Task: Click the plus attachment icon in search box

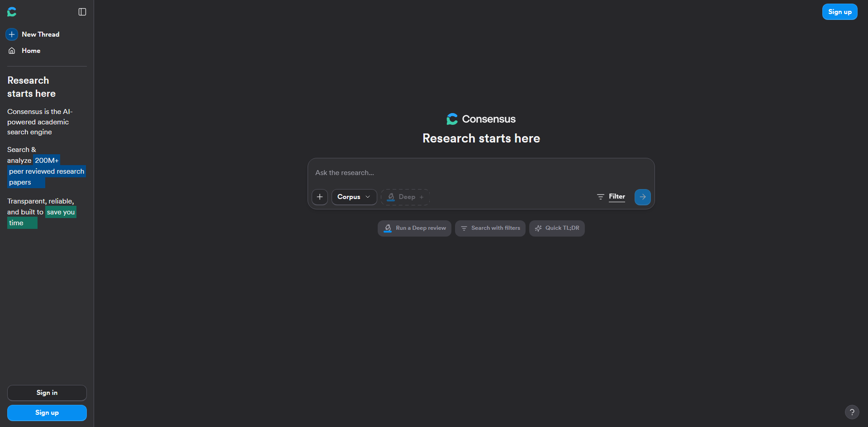Action: pyautogui.click(x=320, y=197)
